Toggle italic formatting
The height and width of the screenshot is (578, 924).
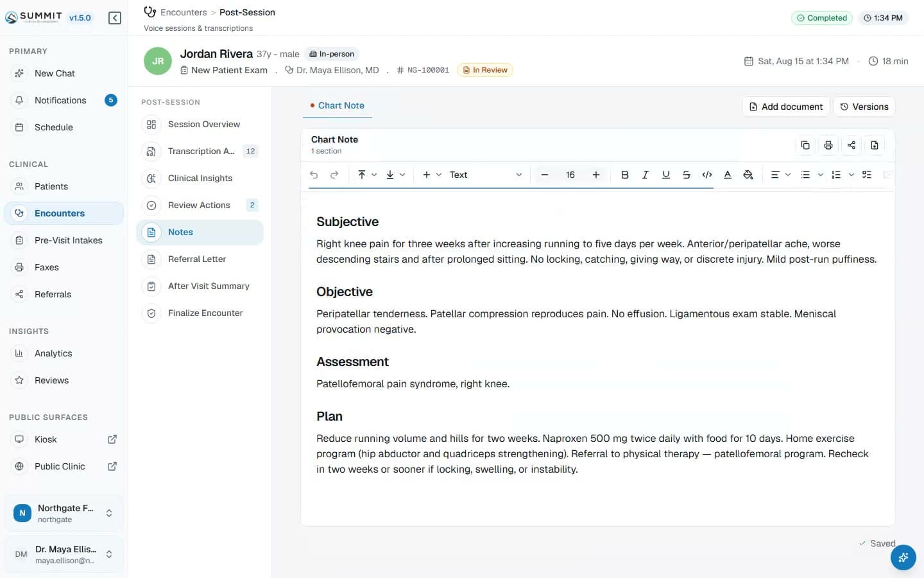tap(646, 175)
